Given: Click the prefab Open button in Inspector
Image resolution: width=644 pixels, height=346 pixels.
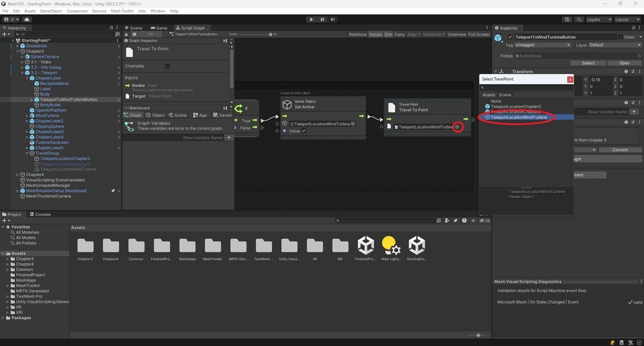Looking at the screenshot, I should coord(625,63).
